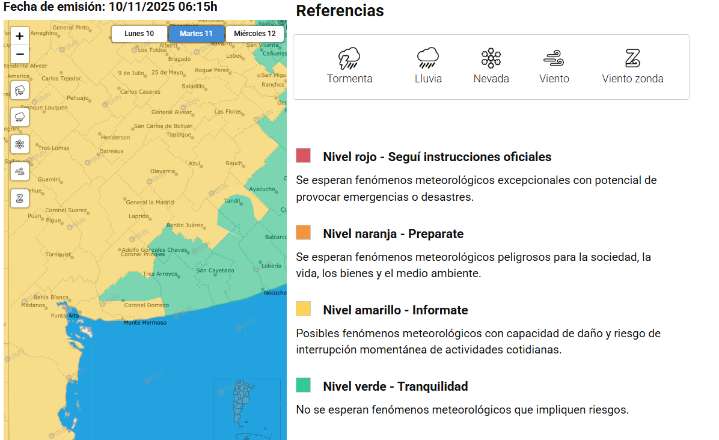Click Tapalqué label on map
The height and width of the screenshot is (440, 719).
[x=179, y=134]
